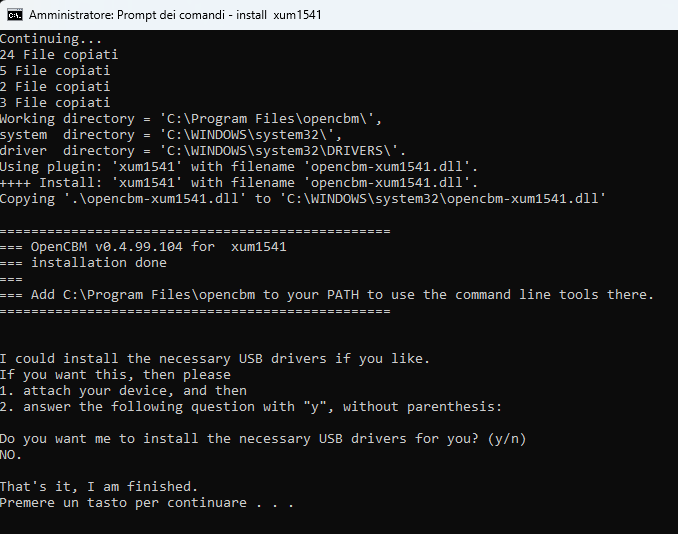Click the 'installation done' text
678x534 pixels.
99,263
